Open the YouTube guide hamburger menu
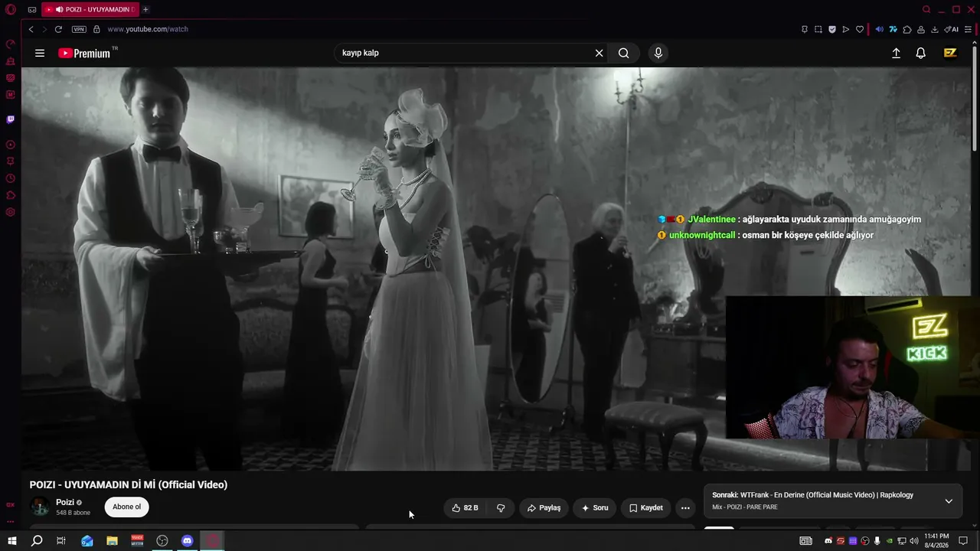 point(40,53)
